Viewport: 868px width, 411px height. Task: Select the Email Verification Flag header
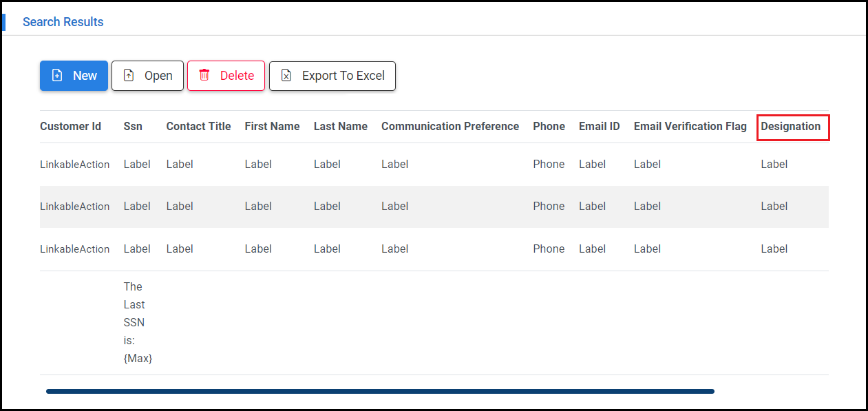pyautogui.click(x=690, y=127)
